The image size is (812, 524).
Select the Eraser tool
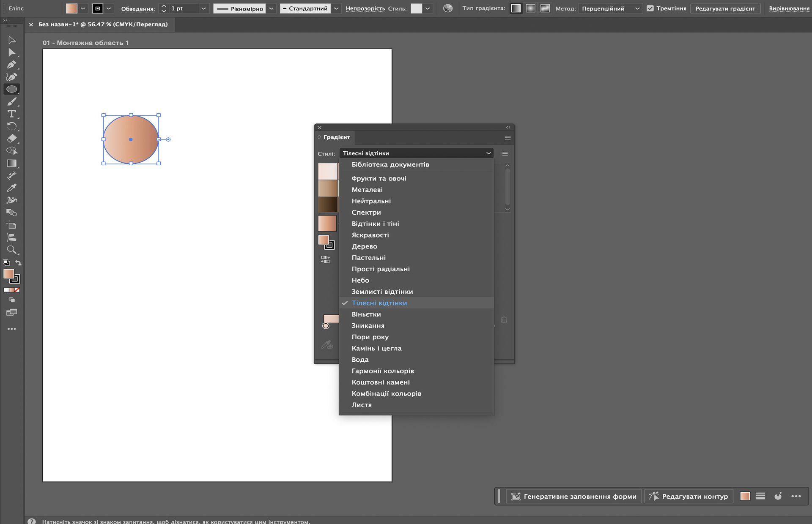[x=11, y=139]
